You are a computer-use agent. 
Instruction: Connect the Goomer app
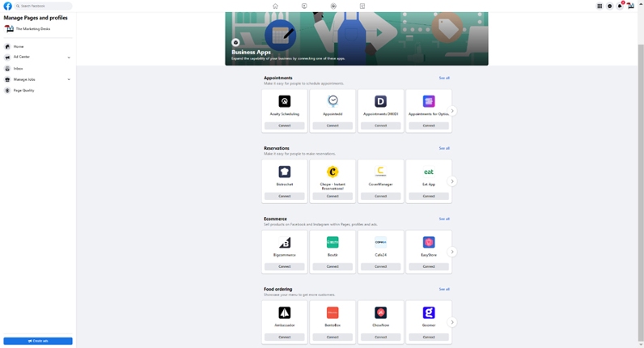(x=429, y=337)
